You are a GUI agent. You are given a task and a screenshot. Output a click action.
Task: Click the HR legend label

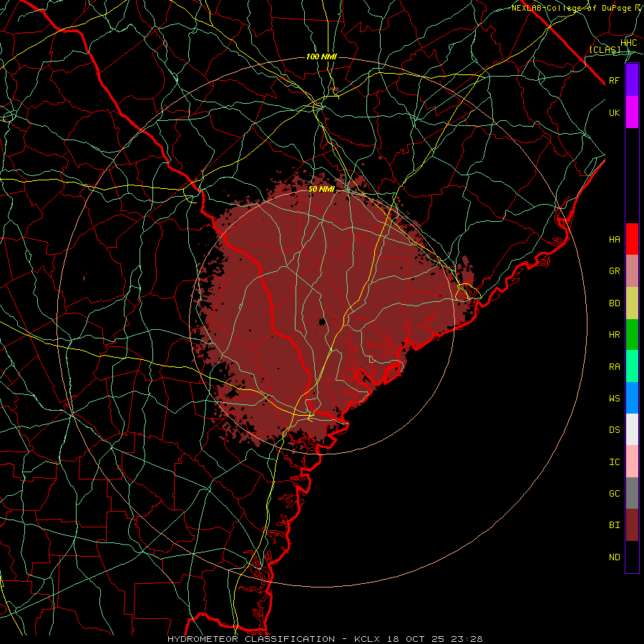[x=614, y=335]
